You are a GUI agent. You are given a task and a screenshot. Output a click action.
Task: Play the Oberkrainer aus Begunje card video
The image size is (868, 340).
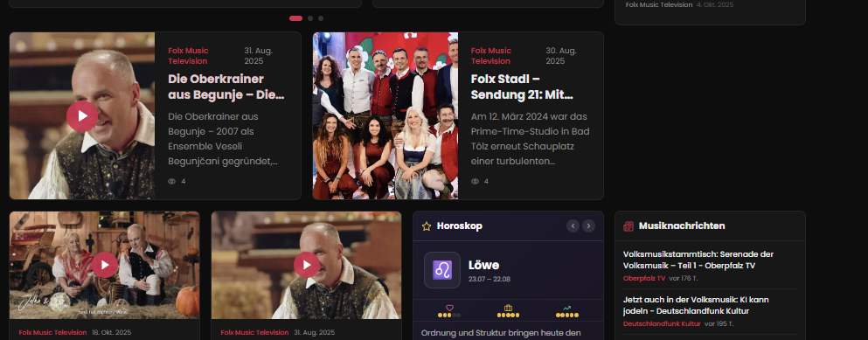pos(82,116)
